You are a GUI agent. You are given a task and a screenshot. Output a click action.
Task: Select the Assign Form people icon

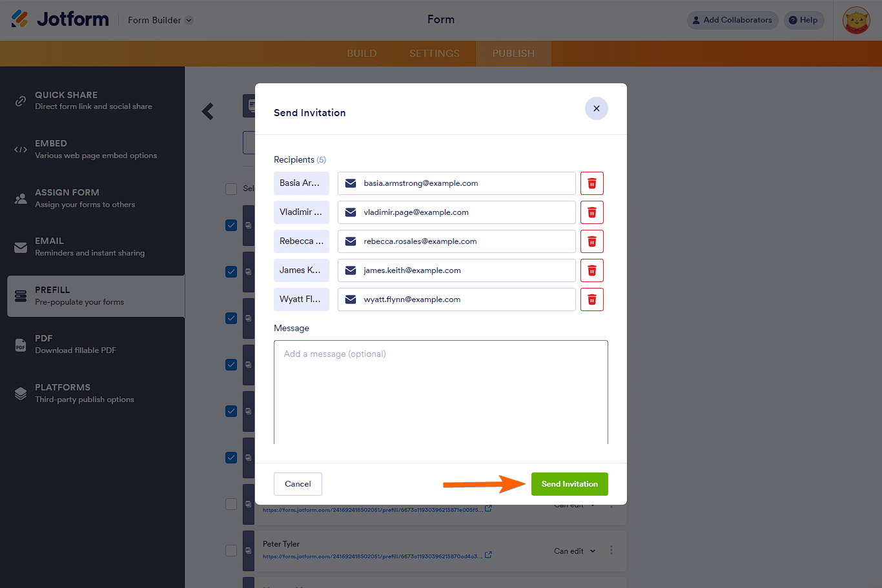click(21, 198)
